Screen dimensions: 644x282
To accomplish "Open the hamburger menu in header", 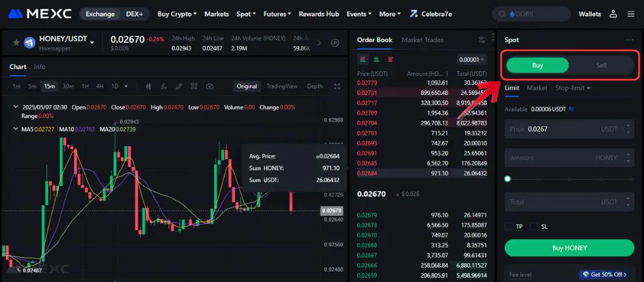I will coord(631,14).
